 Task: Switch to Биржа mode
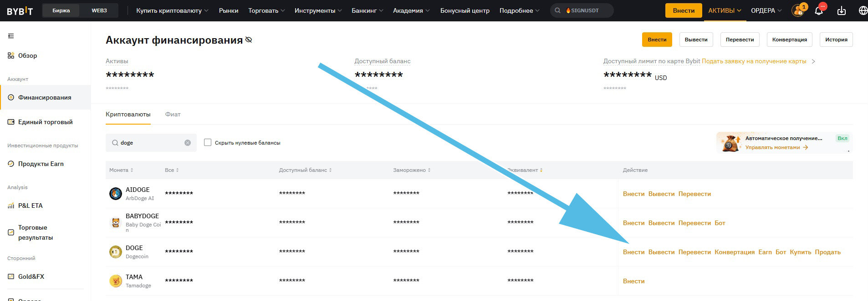click(61, 10)
